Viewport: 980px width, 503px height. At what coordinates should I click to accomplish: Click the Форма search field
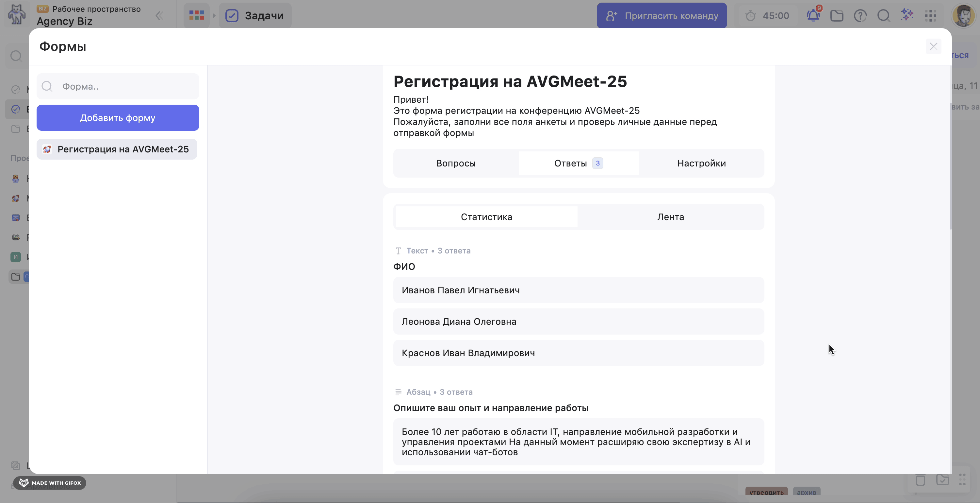(x=125, y=86)
